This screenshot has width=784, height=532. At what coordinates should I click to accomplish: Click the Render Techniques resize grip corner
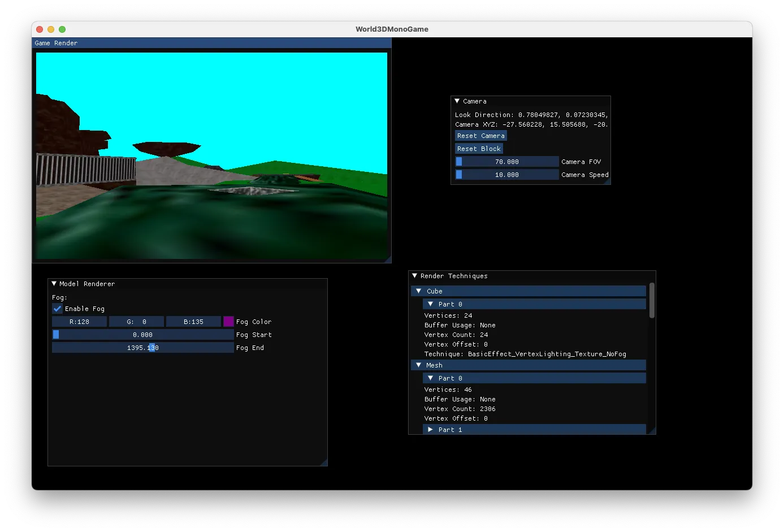[652, 431]
